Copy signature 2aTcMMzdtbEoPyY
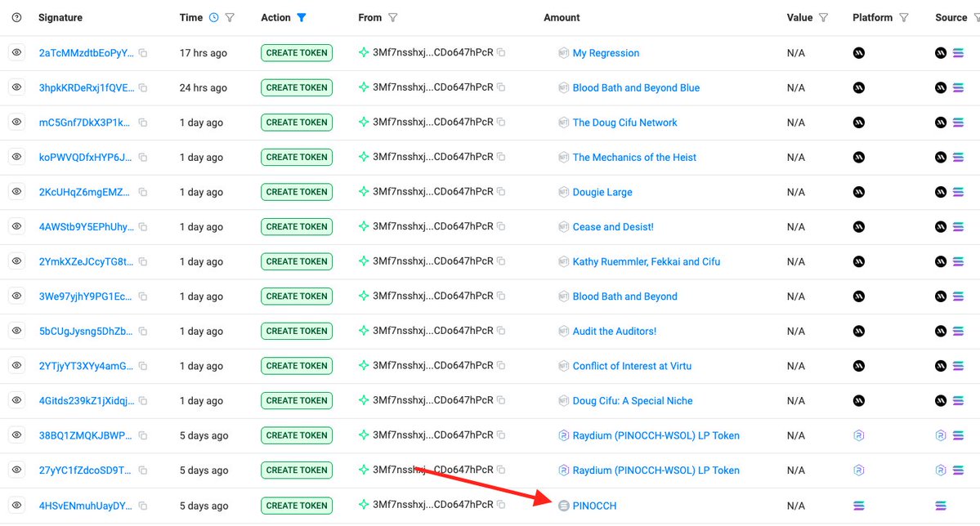 143,53
